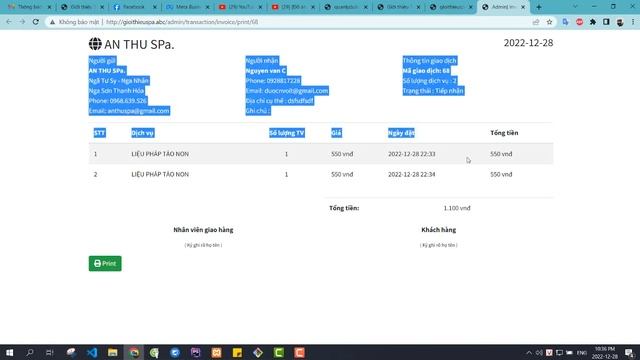This screenshot has width=640, height=360.
Task: Click the sender email anthuspa@gmail.com
Action: coord(138,111)
